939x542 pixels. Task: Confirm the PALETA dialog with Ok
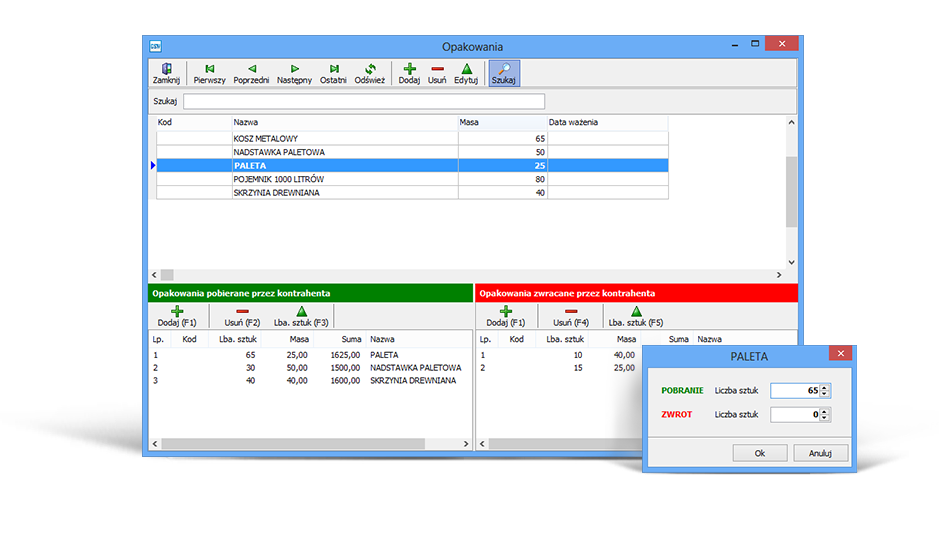point(759,453)
